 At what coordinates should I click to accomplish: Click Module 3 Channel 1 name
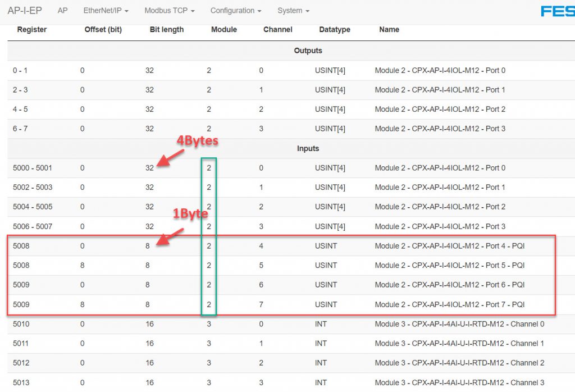(459, 344)
